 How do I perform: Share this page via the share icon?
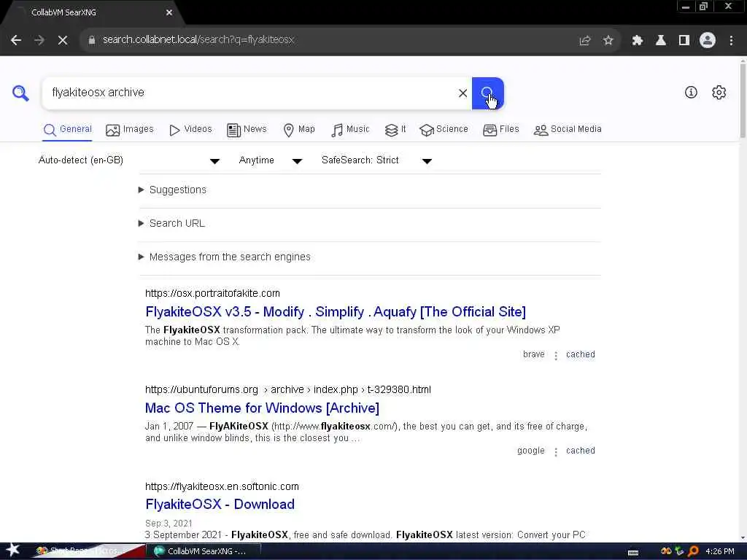[585, 41]
